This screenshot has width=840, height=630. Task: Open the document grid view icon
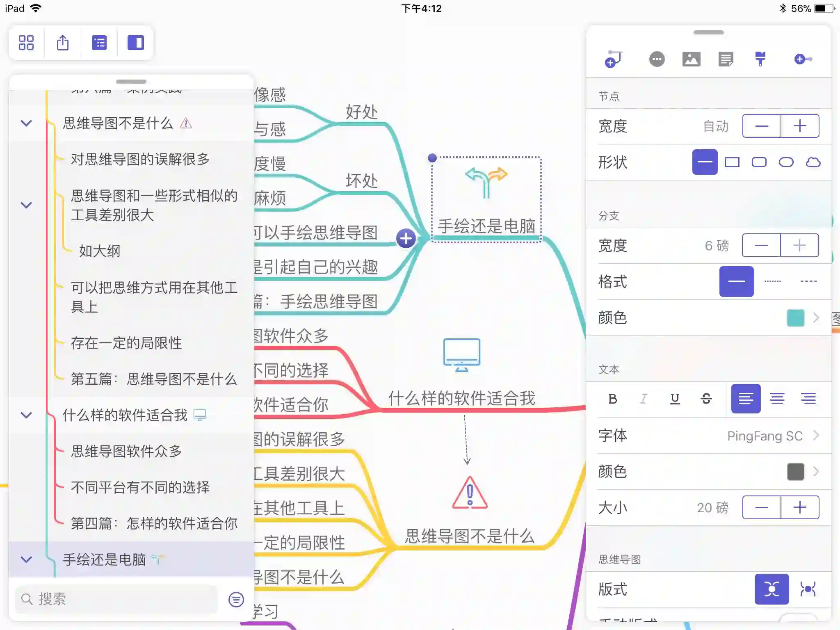[26, 43]
